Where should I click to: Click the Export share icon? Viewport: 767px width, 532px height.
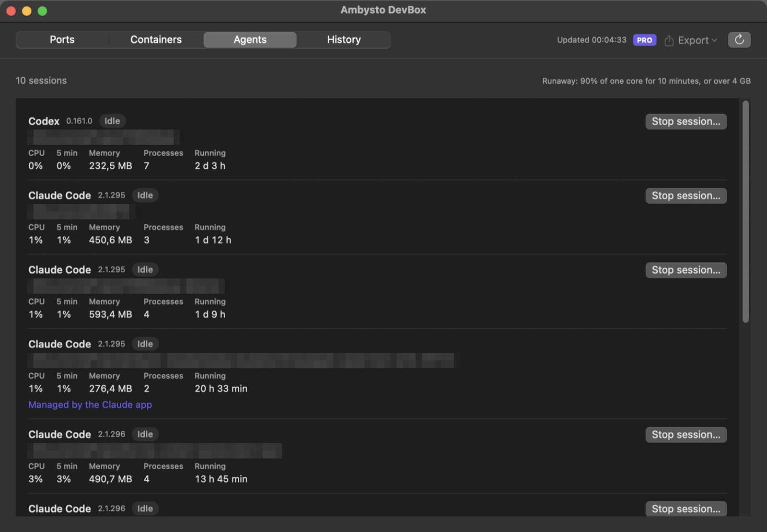coord(669,40)
